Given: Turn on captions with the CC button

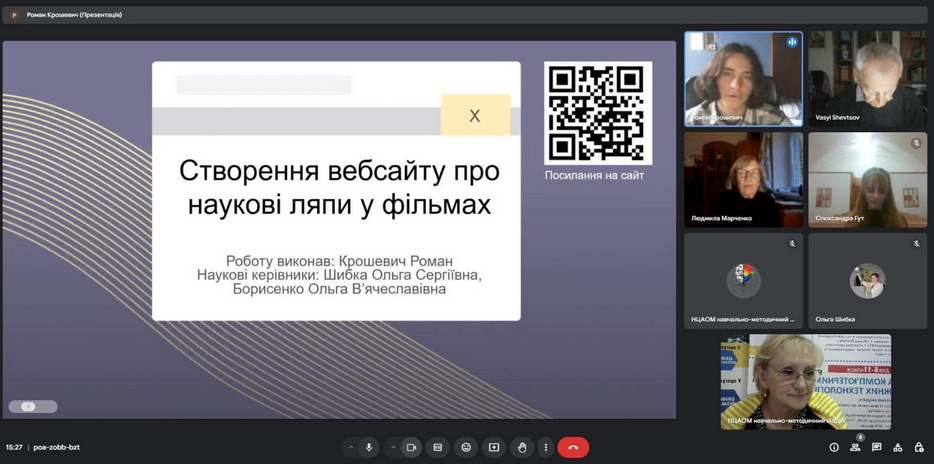Looking at the screenshot, I should [438, 447].
